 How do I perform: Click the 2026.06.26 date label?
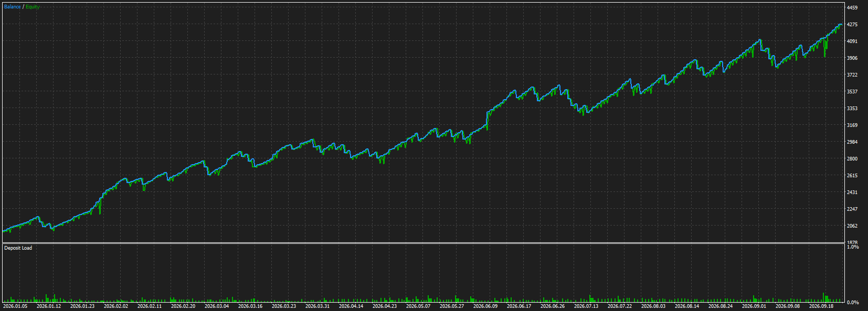point(553,306)
